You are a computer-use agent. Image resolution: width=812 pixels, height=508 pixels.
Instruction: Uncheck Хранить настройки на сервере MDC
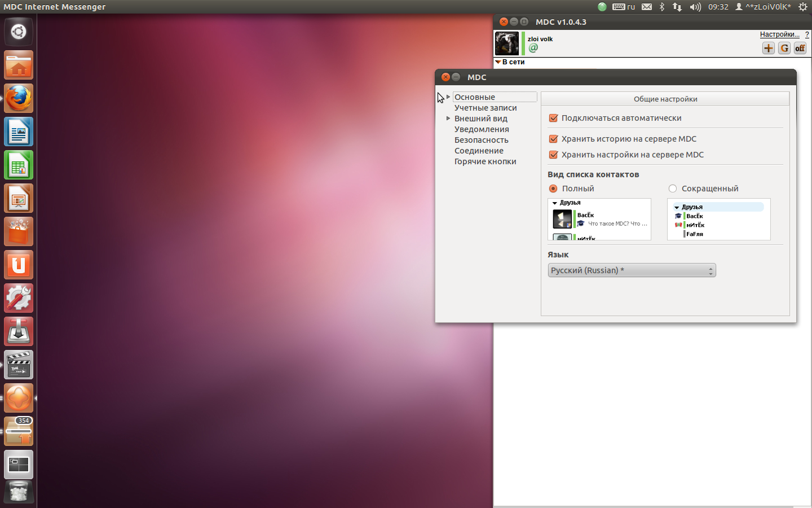pos(553,155)
